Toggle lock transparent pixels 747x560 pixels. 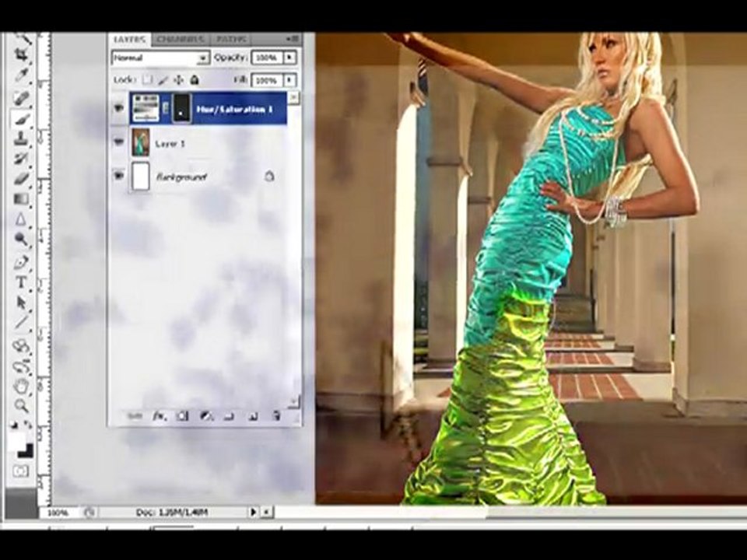point(147,79)
